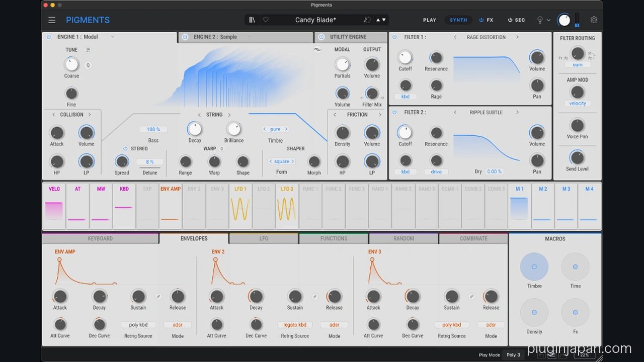Click the Time macro pad
This screenshot has width=644, height=362.
pyautogui.click(x=575, y=266)
